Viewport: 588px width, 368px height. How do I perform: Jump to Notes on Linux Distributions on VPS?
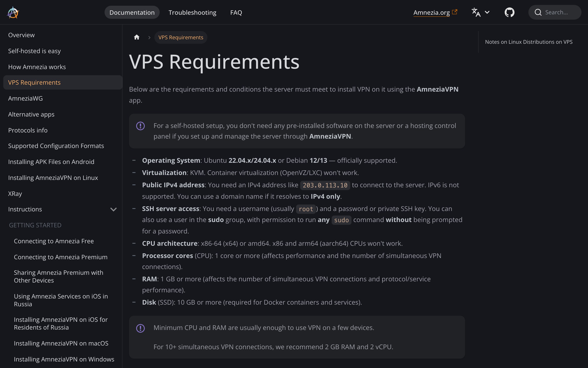(x=529, y=42)
